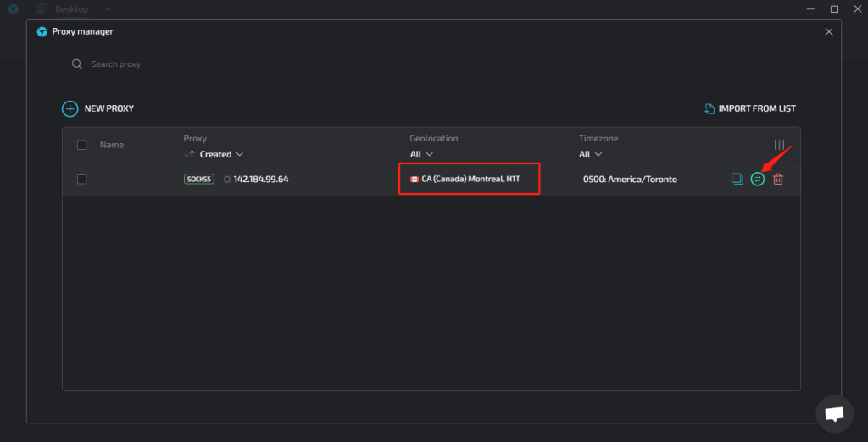Viewport: 868px width, 442px height.
Task: Open the chat support bubble
Action: tap(834, 413)
